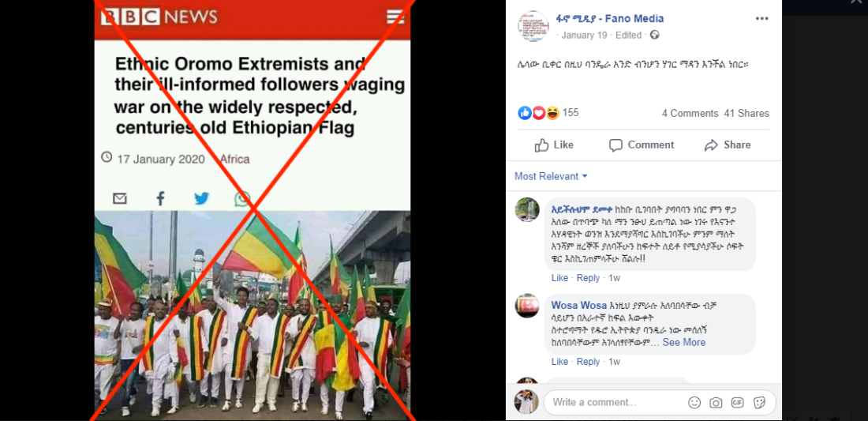Click the public globe privacy icon
Image resolution: width=868 pixels, height=421 pixels.
point(654,35)
